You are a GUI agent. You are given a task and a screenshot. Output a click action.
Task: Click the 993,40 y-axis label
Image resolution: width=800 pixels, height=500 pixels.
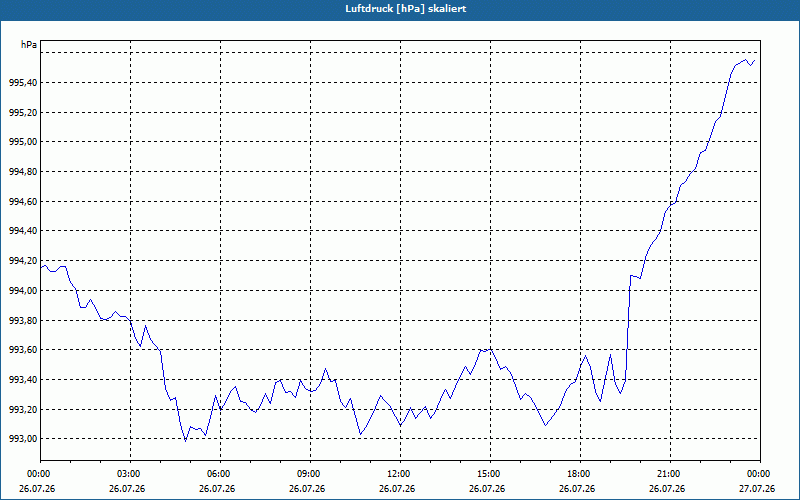(x=23, y=380)
